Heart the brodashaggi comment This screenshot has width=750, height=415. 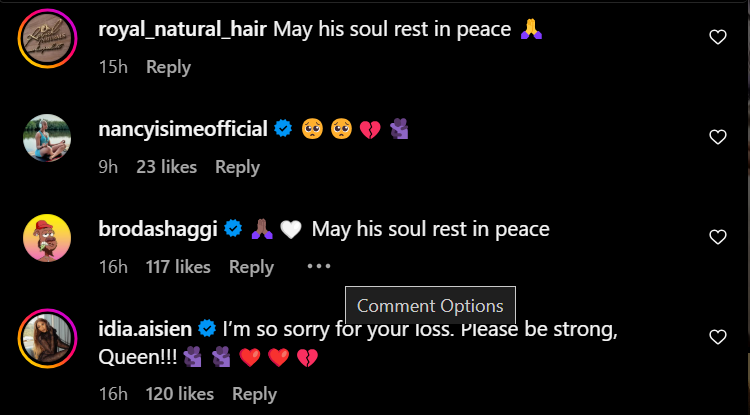tap(717, 237)
